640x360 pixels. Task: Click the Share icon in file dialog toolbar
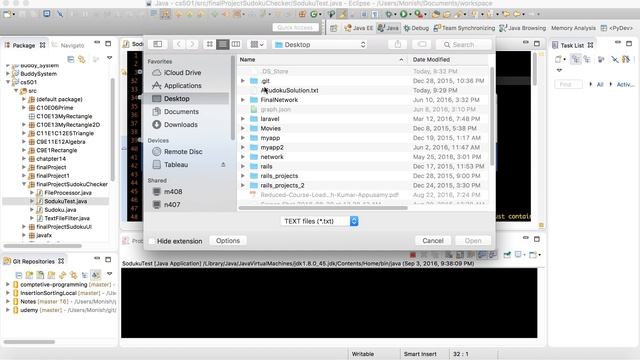(x=398, y=44)
